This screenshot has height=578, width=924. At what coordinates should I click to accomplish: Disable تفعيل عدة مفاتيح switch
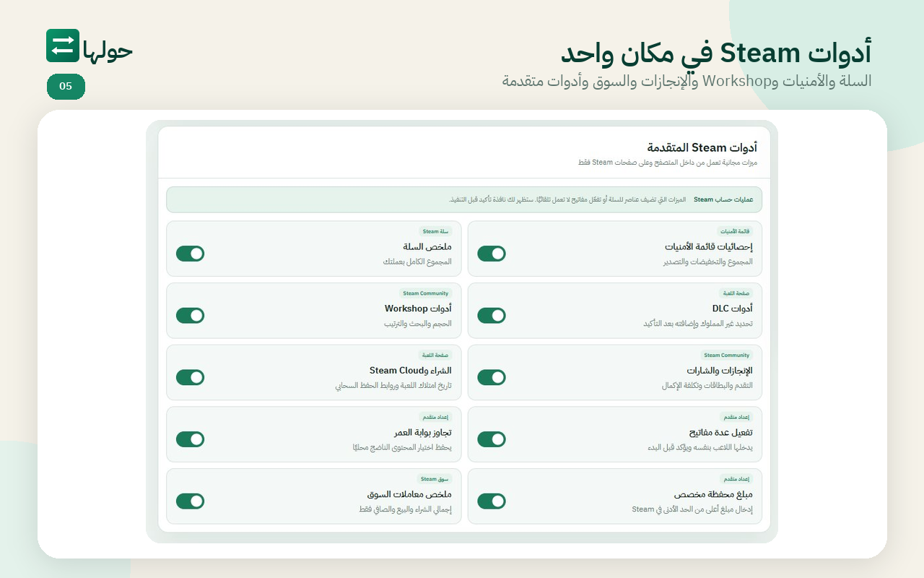tap(492, 439)
